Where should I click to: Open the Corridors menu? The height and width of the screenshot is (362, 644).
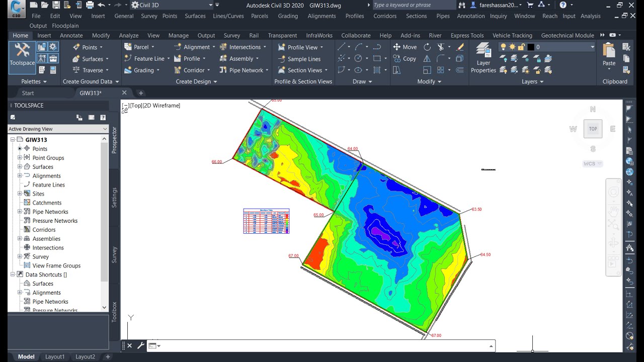(x=385, y=16)
